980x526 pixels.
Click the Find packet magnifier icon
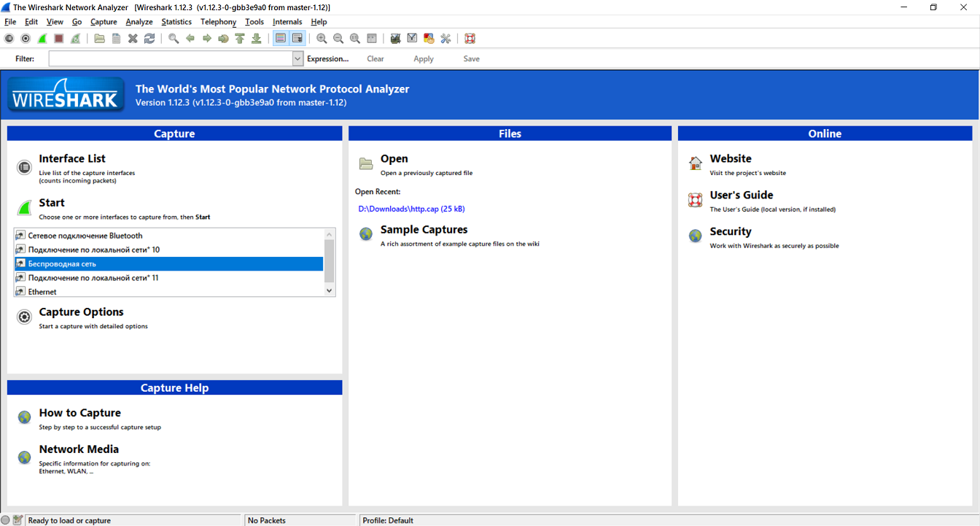coord(174,39)
